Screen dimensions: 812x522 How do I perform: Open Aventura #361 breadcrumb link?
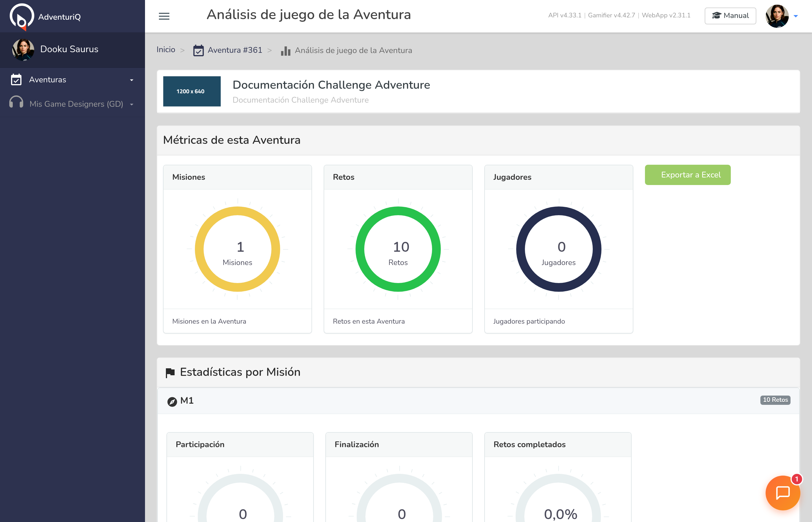(235, 50)
